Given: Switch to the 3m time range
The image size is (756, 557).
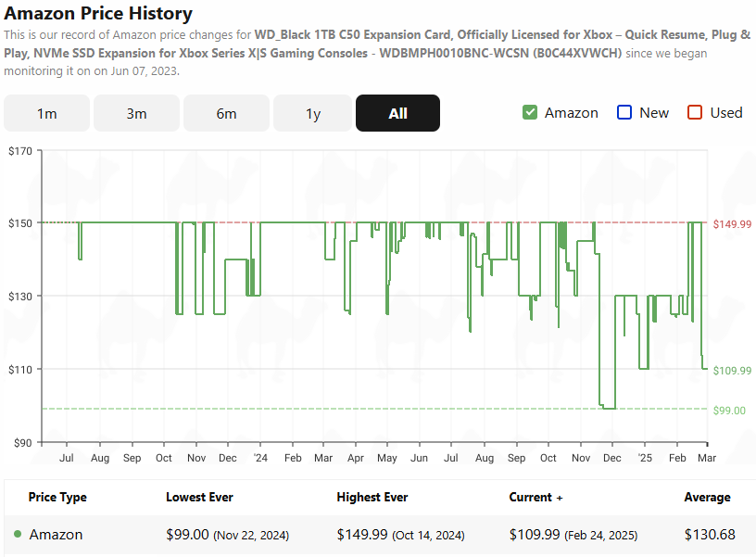Looking at the screenshot, I should click(x=136, y=113).
